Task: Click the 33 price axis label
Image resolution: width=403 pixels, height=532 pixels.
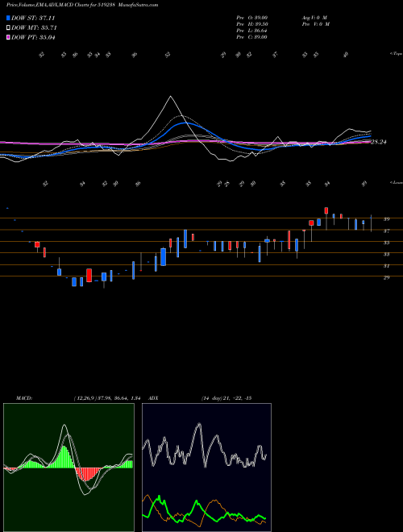Action: [x=386, y=254]
